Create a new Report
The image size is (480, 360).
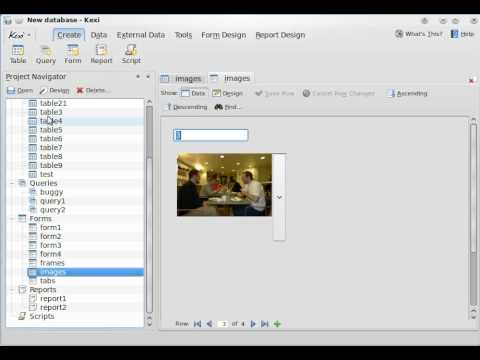[101, 54]
